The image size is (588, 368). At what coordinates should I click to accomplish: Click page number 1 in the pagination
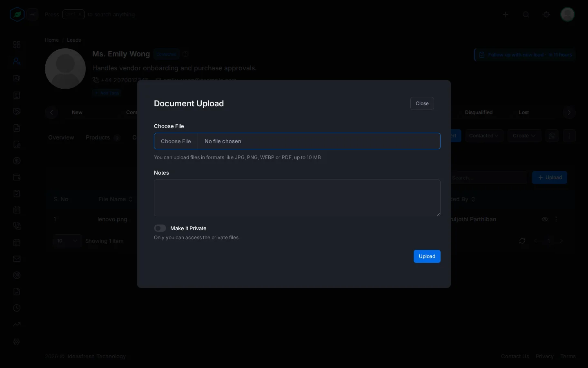549,241
